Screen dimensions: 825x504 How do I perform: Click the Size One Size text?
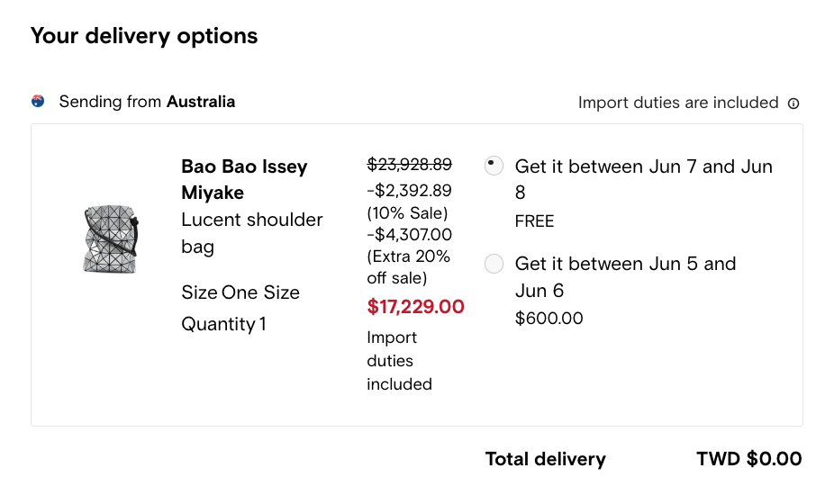pyautogui.click(x=240, y=292)
